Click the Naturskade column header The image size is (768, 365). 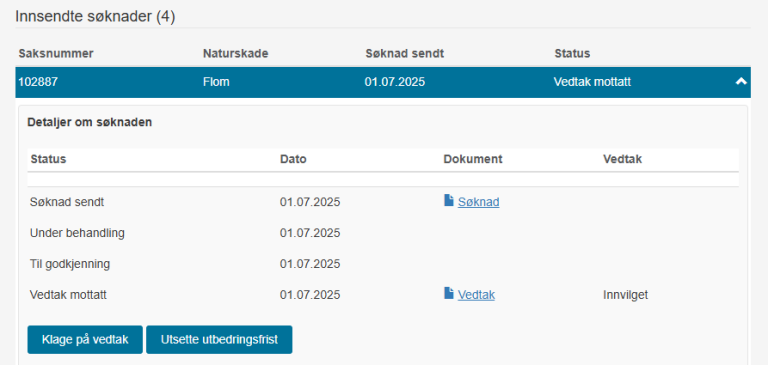(236, 53)
